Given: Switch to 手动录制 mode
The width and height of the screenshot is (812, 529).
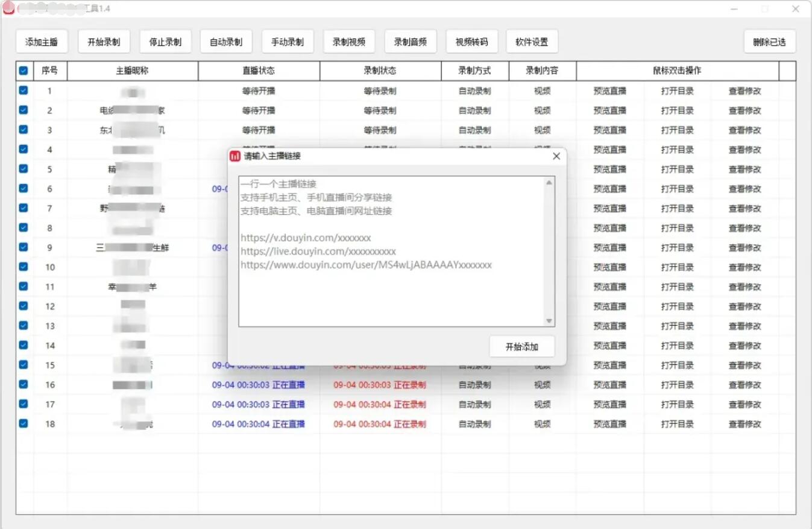Looking at the screenshot, I should point(288,41).
